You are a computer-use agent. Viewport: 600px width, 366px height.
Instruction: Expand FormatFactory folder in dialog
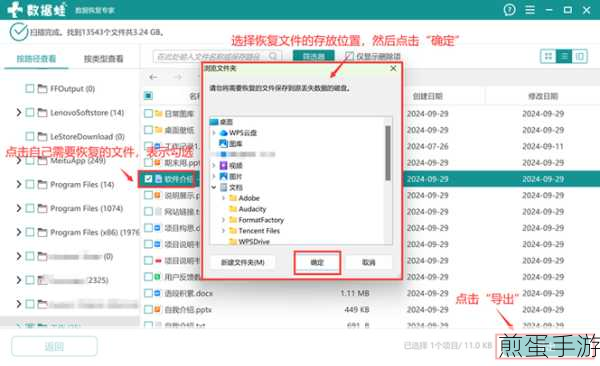click(223, 220)
